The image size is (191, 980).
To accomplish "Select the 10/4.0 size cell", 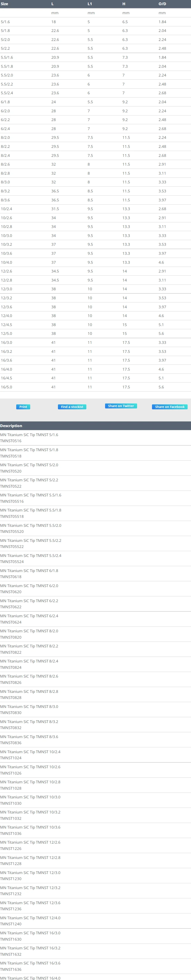I will click(7, 262).
